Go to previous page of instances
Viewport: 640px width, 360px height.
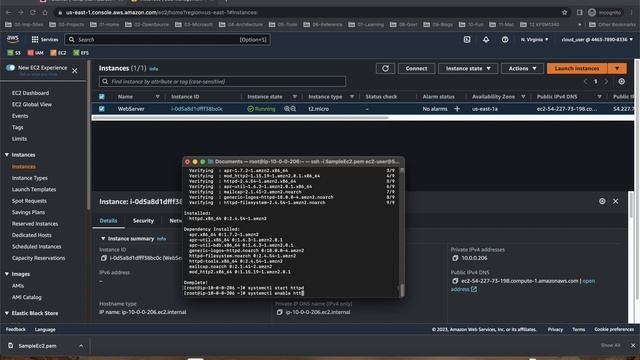[585, 82]
